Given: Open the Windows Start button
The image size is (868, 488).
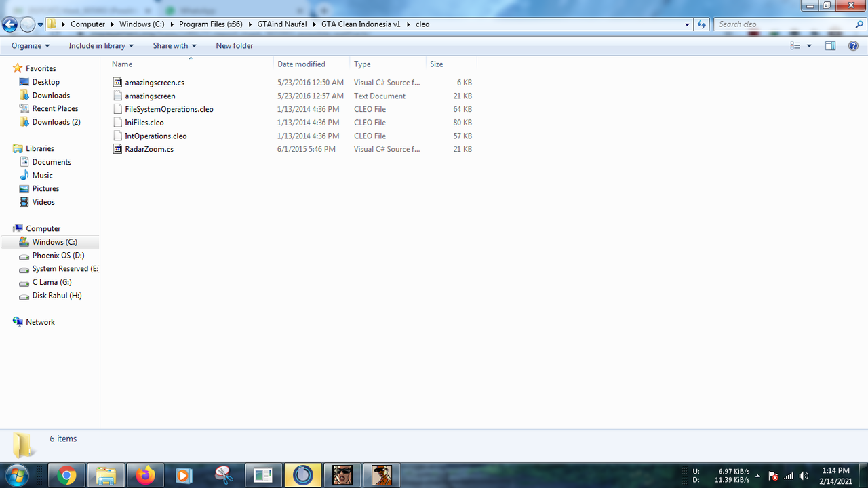Looking at the screenshot, I should pyautogui.click(x=16, y=476).
